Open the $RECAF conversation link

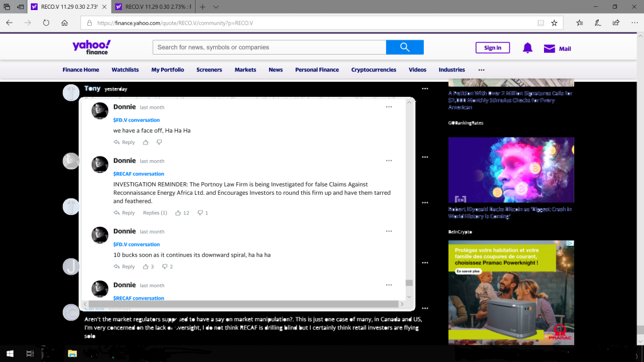pyautogui.click(x=138, y=174)
